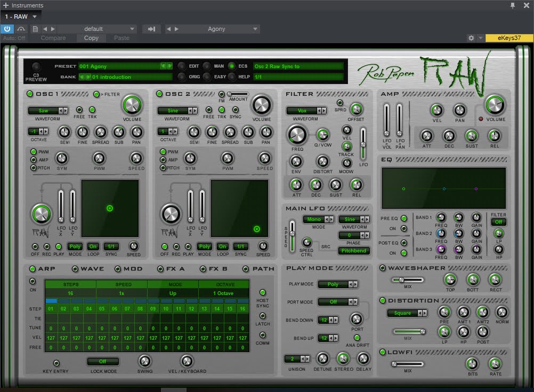
Task: Pin the Instruments window
Action: click(x=513, y=5)
